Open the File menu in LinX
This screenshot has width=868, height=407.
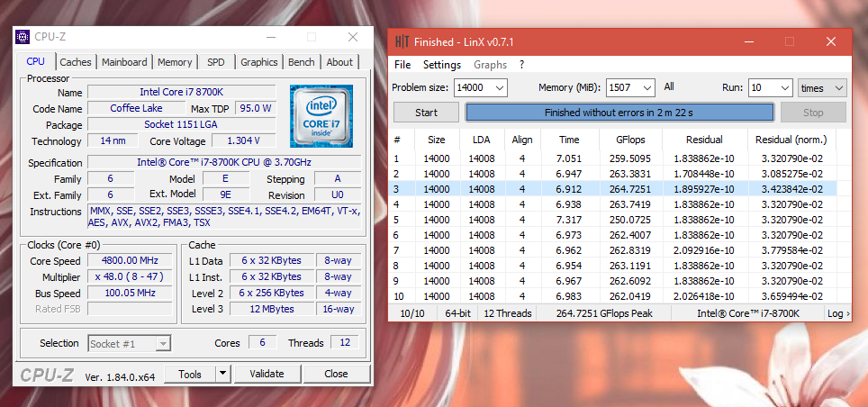click(402, 65)
